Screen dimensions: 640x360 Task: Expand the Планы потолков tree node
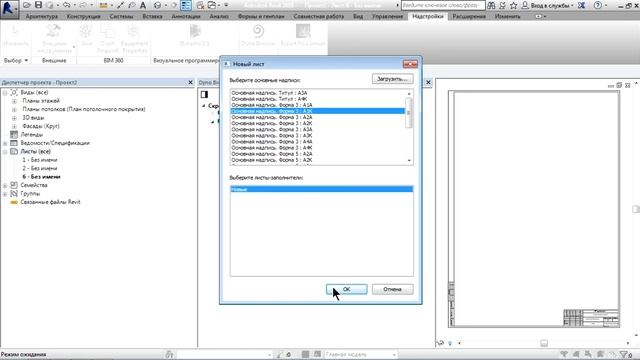coord(14,109)
